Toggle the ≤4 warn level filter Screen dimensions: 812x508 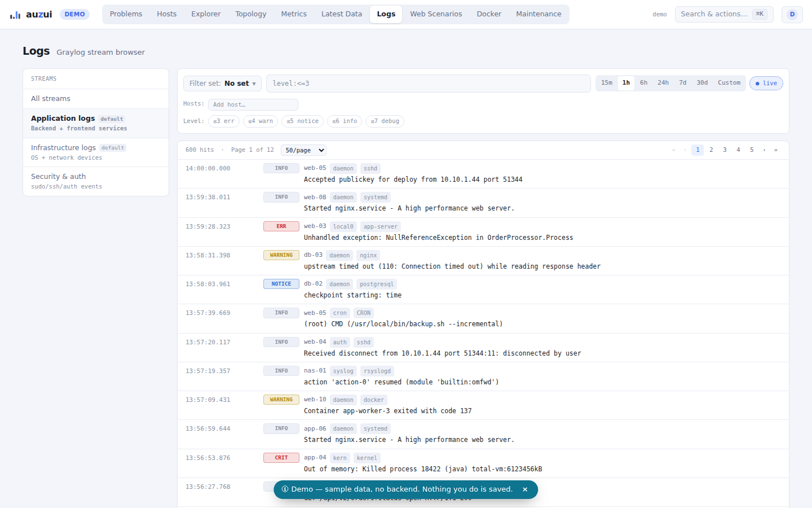point(261,121)
